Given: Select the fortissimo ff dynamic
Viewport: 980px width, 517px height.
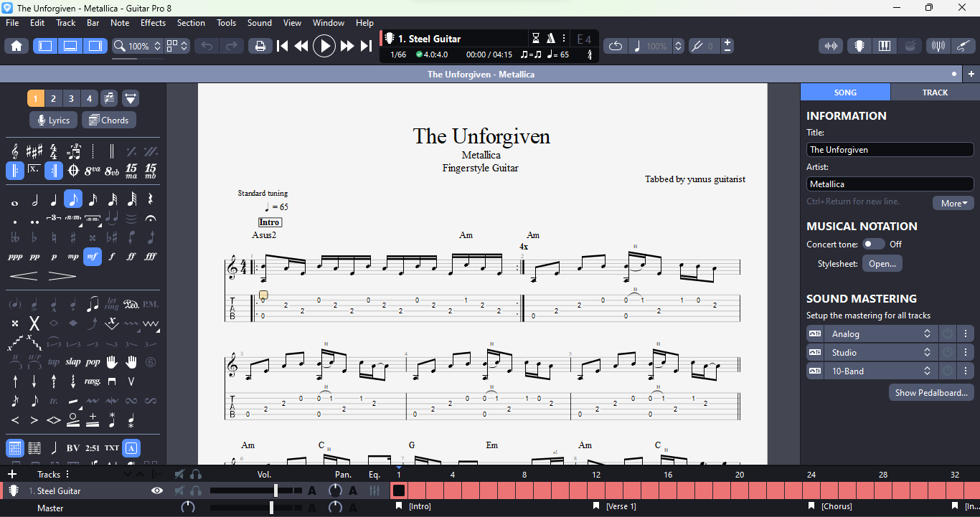Looking at the screenshot, I should click(x=131, y=257).
